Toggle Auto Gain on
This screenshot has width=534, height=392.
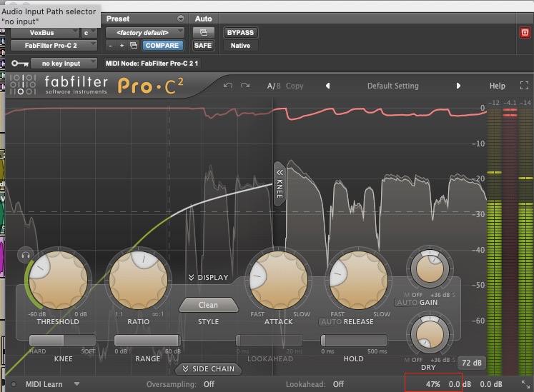click(x=407, y=302)
